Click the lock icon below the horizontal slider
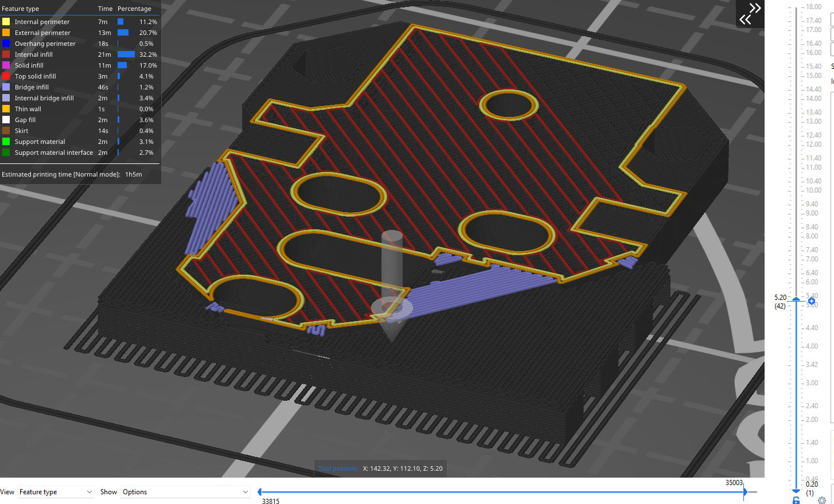Viewport: 834px width, 504px height. (x=796, y=500)
